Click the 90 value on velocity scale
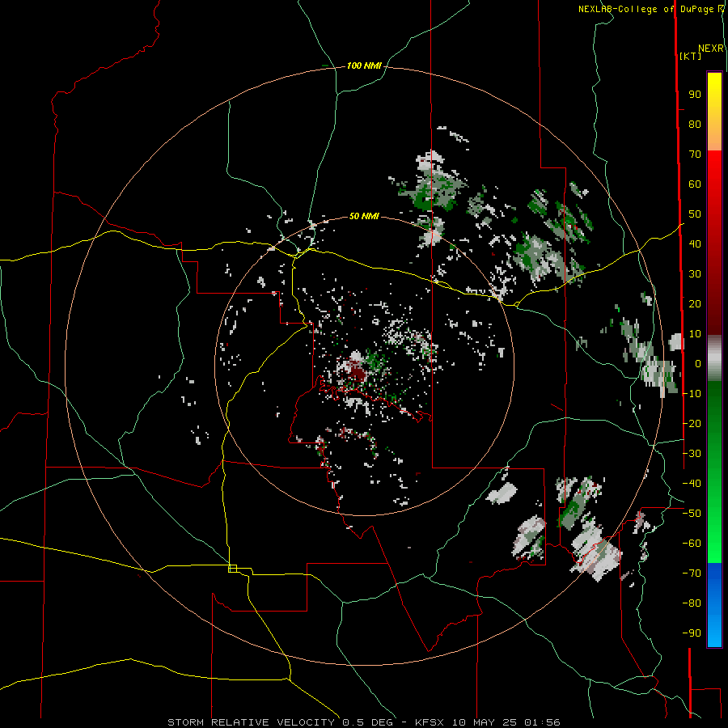Image resolution: width=728 pixels, height=728 pixels. pyautogui.click(x=695, y=95)
